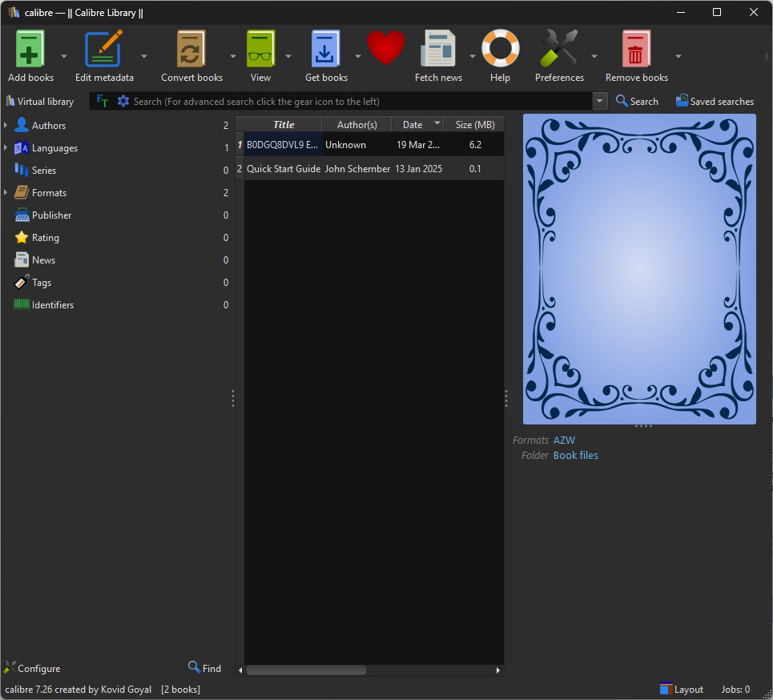Click the horizontal scrollbar thumb in book list
The width and height of the screenshot is (773, 700).
pyautogui.click(x=306, y=670)
